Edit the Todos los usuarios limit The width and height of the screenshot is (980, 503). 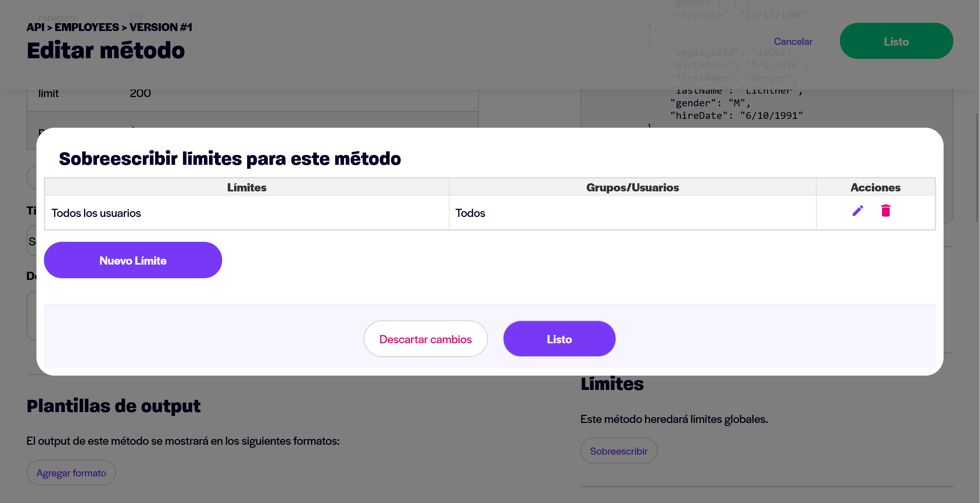[857, 210]
